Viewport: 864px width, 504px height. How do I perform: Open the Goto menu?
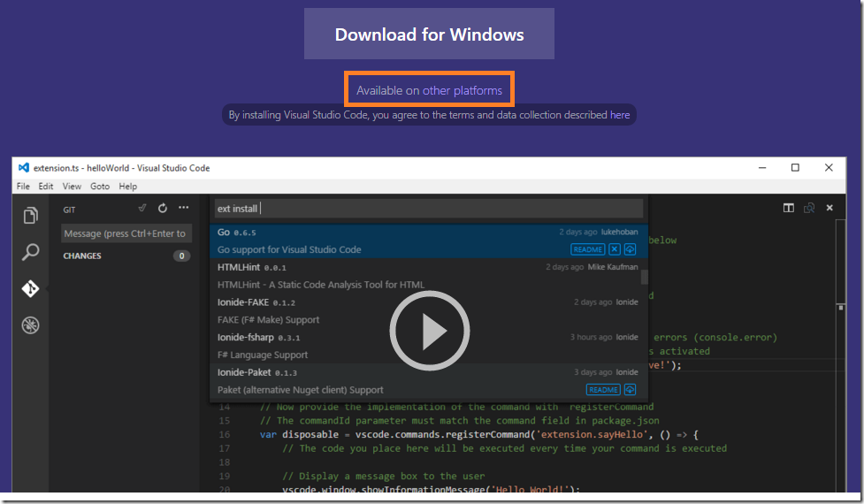pyautogui.click(x=100, y=187)
